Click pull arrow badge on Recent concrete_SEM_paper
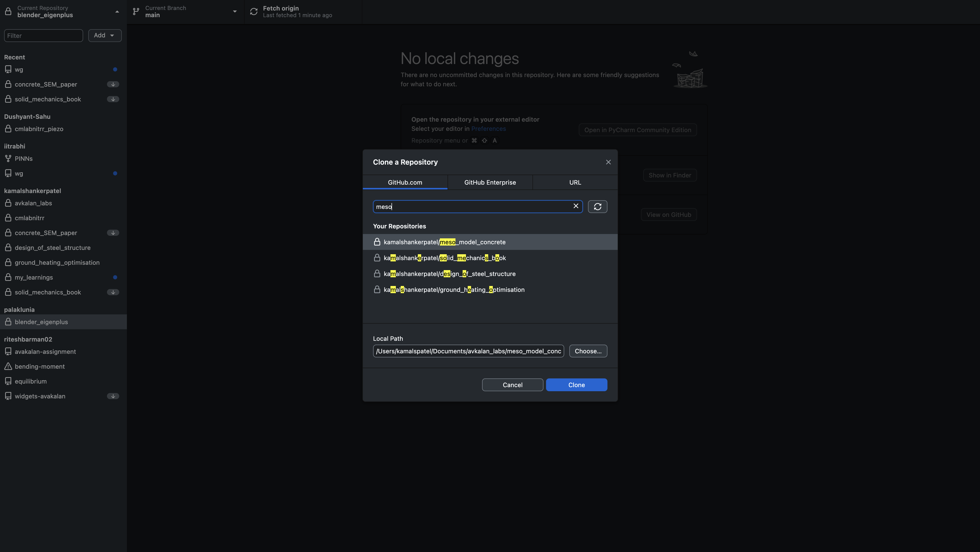Image resolution: width=980 pixels, height=552 pixels. tap(113, 84)
